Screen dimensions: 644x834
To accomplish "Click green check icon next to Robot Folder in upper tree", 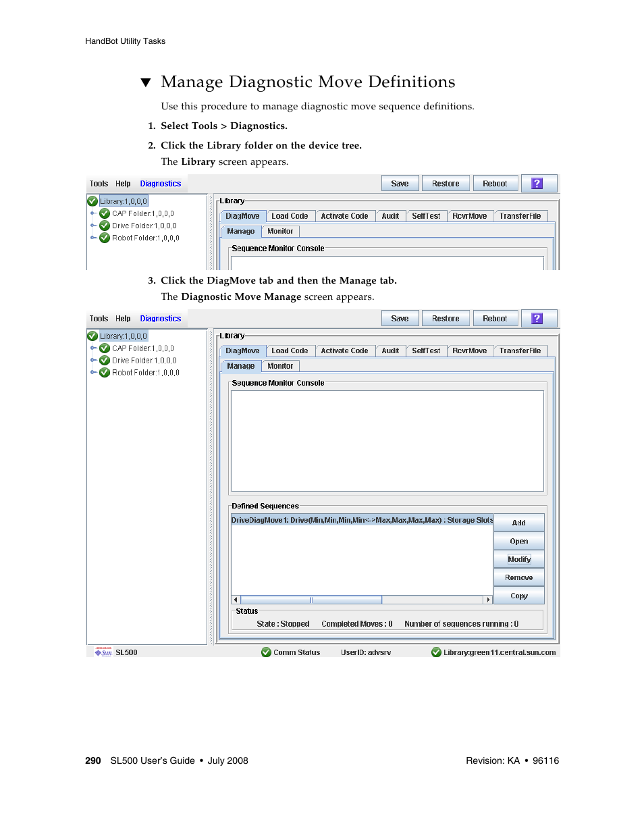I will coord(105,238).
